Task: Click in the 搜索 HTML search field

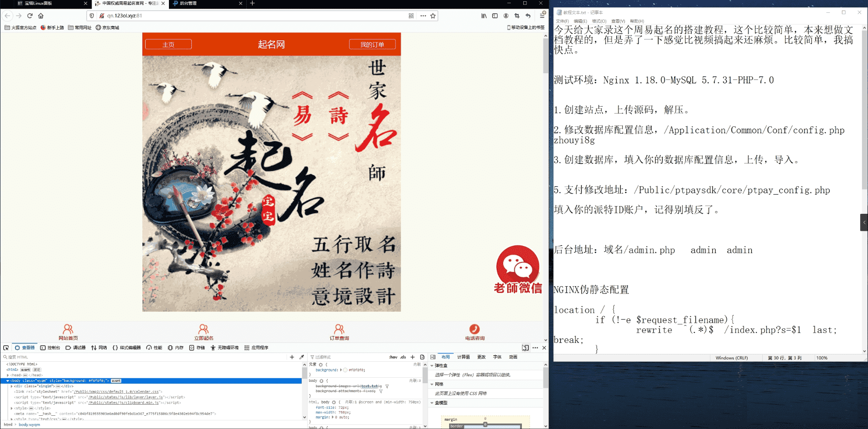Action: (x=144, y=357)
